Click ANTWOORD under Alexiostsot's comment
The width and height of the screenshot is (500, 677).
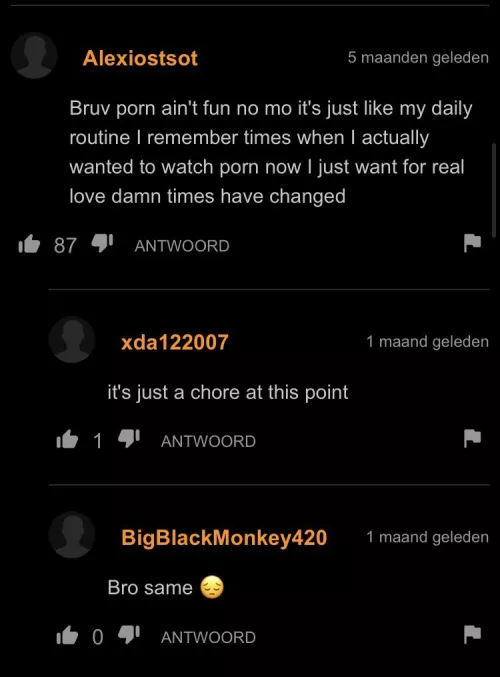point(182,246)
